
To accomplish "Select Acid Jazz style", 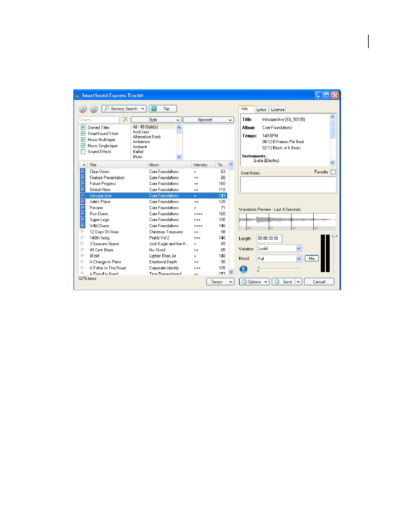I will tap(141, 132).
